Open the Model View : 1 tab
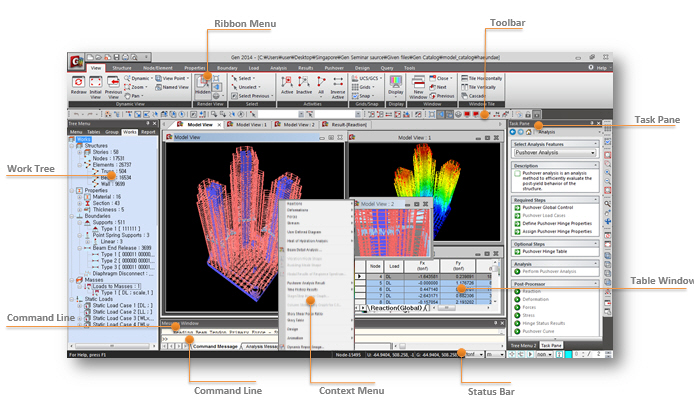Viewport: 694px width, 401px height. pyautogui.click(x=248, y=125)
